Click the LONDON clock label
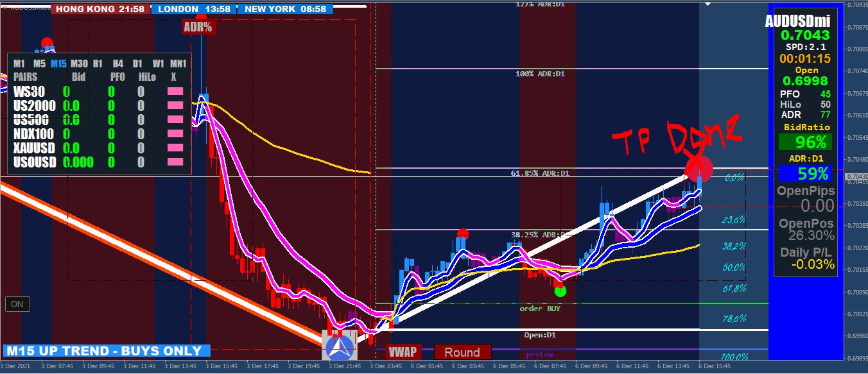Viewport: 868px width, 374px height. click(x=194, y=9)
